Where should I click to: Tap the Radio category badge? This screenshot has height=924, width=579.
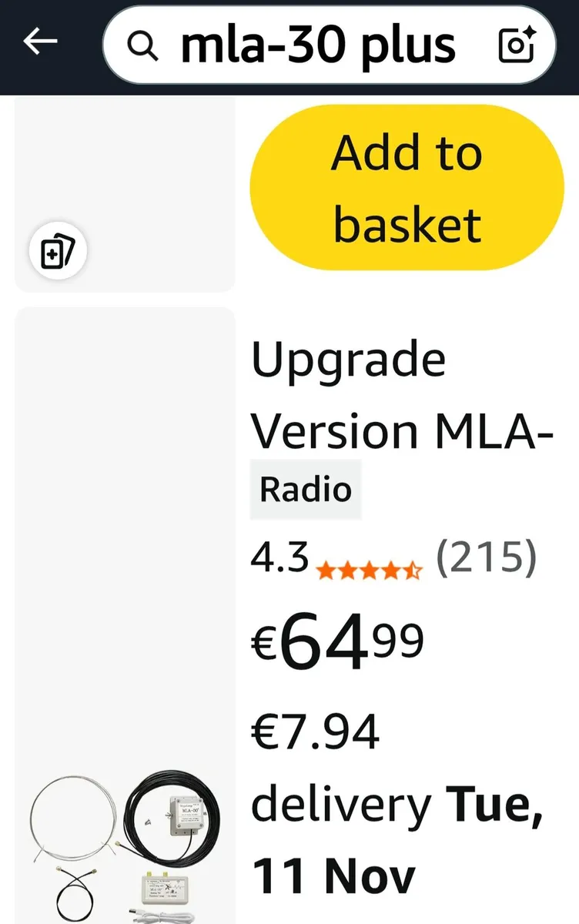click(306, 490)
